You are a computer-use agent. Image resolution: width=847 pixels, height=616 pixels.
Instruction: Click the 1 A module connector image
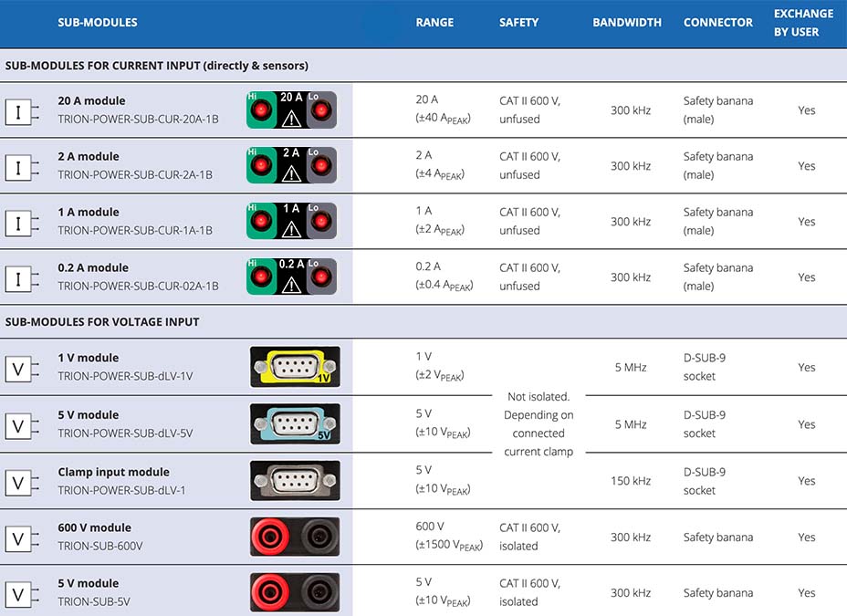pyautogui.click(x=291, y=222)
